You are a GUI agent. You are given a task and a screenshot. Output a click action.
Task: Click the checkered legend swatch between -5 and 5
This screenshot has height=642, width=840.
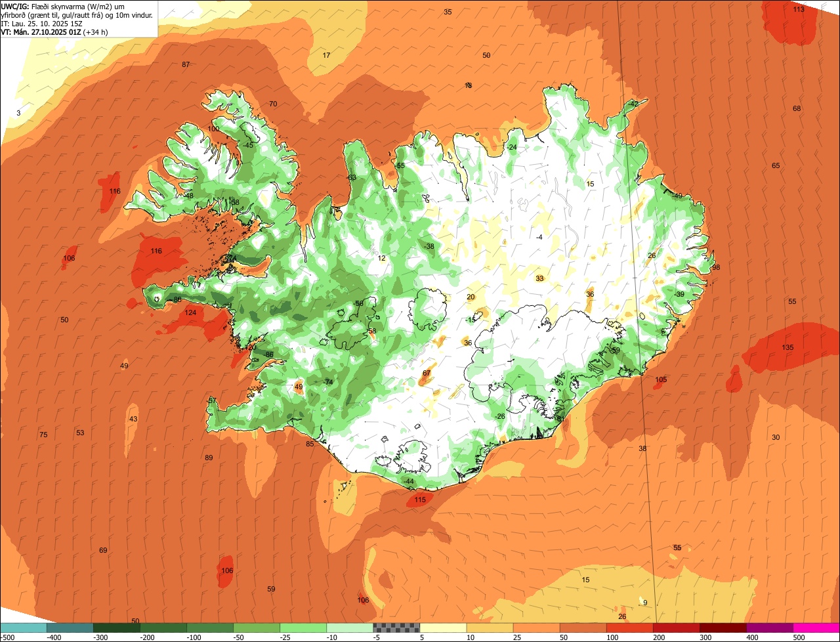tap(396, 628)
